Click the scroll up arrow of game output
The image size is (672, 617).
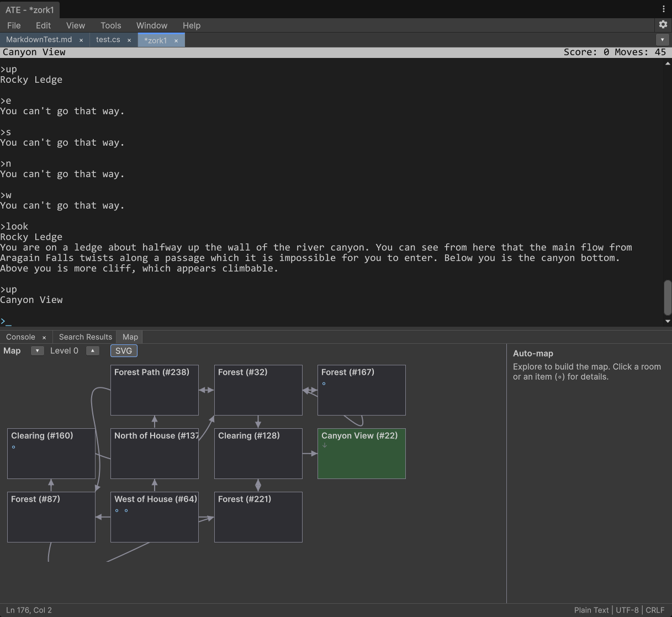[x=668, y=64]
